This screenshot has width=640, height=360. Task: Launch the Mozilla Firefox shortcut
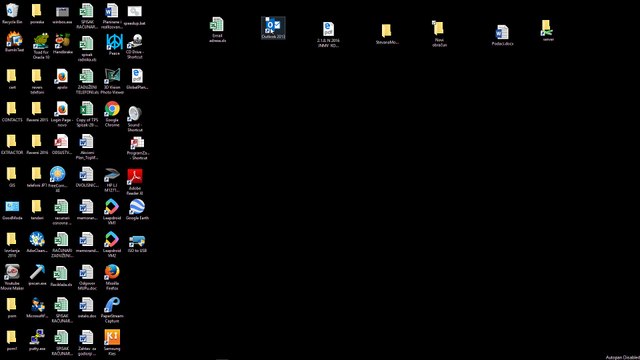click(112, 277)
